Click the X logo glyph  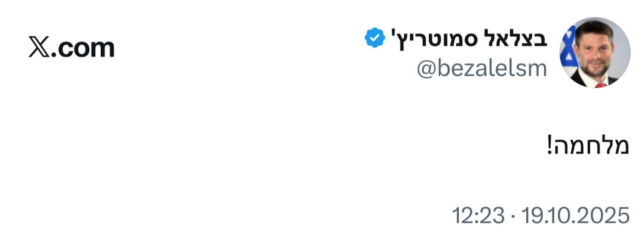(39, 47)
